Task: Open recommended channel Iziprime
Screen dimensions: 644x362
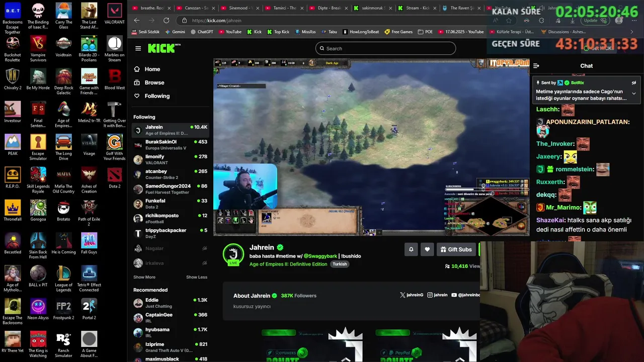Action: tap(170, 347)
